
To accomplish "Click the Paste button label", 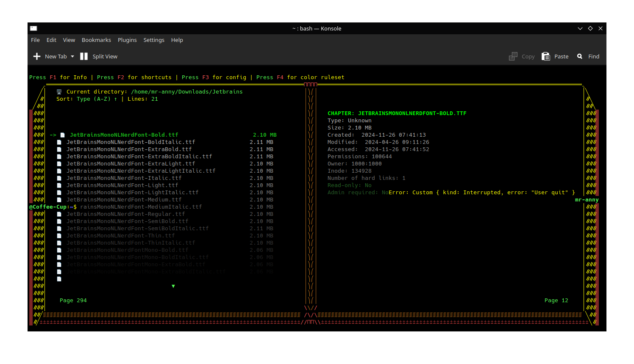I will (562, 56).
